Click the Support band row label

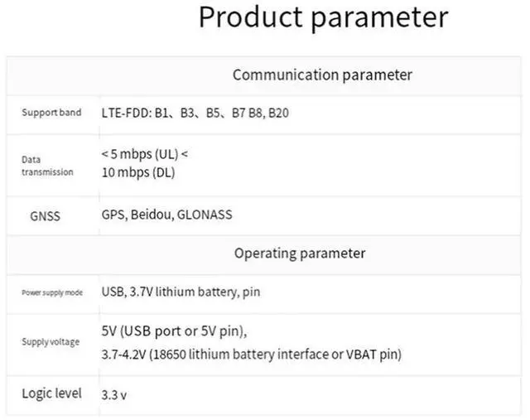pos(51,113)
